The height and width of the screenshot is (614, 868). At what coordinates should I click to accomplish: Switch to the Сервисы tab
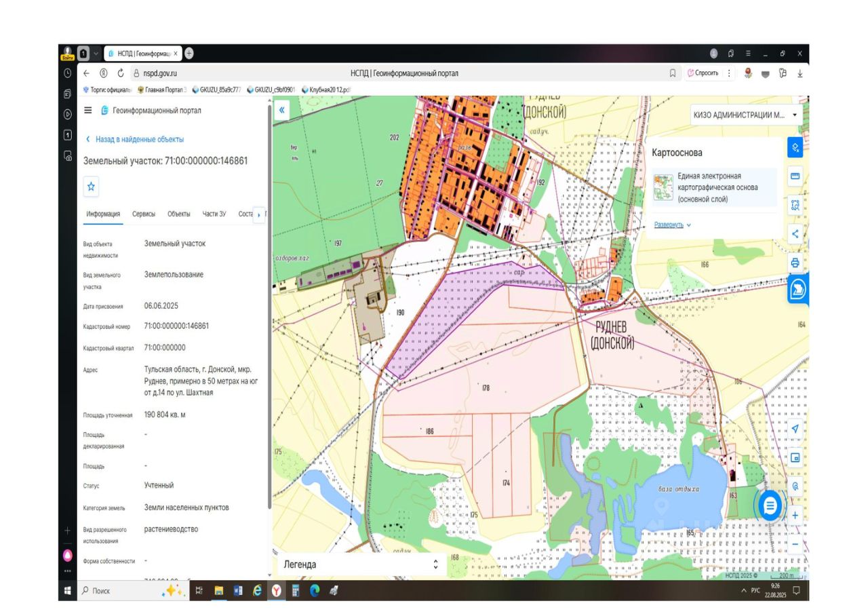144,214
